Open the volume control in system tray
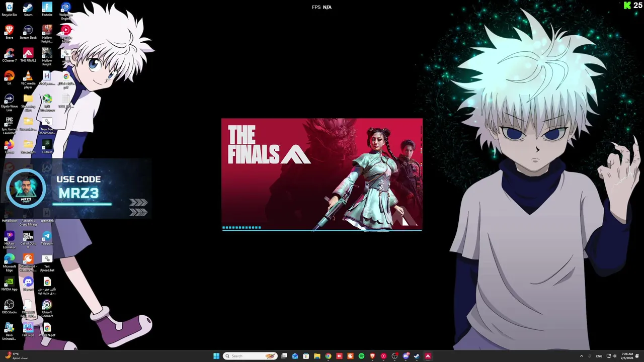The height and width of the screenshot is (362, 644). tap(614, 356)
